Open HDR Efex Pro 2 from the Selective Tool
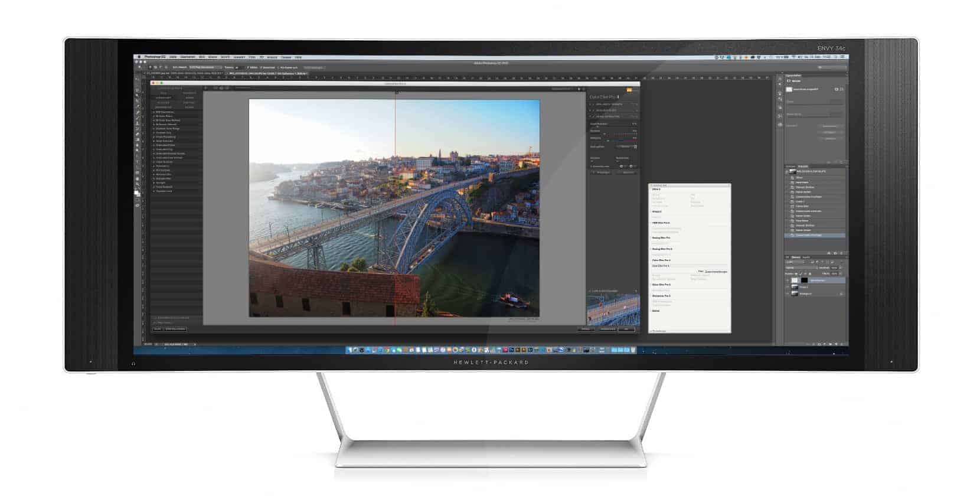The width and height of the screenshot is (980, 496). pos(661,223)
